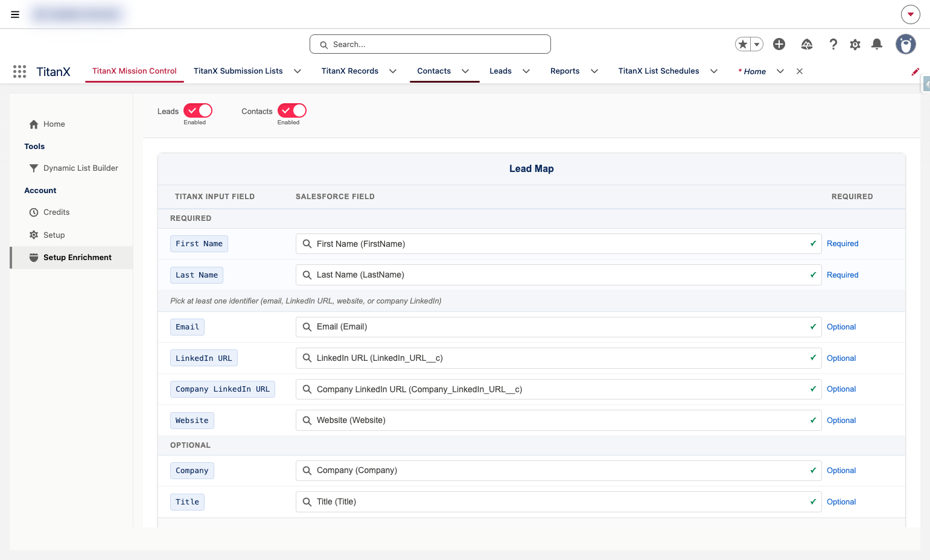This screenshot has width=930, height=560.
Task: Open the App Launcher dots grid
Action: 19,71
